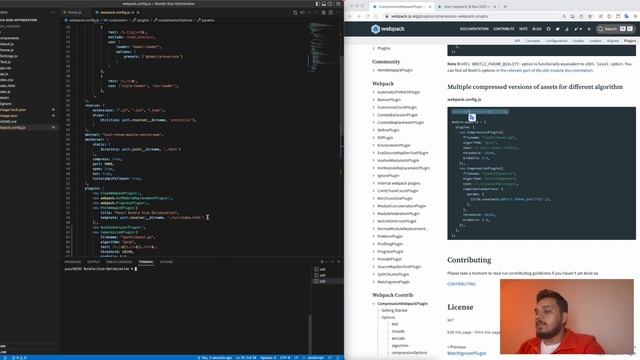This screenshot has height=360, width=640.
Task: Click the webpack logo in the site header
Action: point(388,29)
